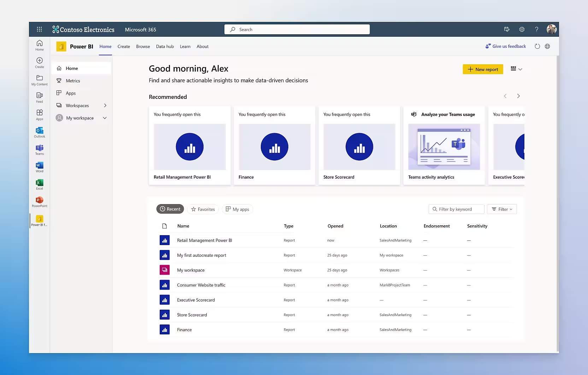588x375 pixels.
Task: Open the Word app in sidebar
Action: point(40,167)
